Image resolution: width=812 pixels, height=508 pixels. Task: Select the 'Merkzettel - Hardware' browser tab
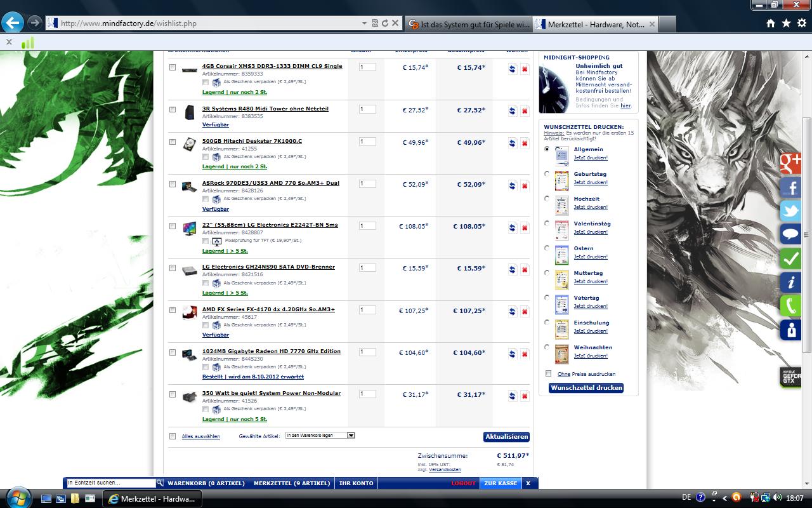[596, 25]
